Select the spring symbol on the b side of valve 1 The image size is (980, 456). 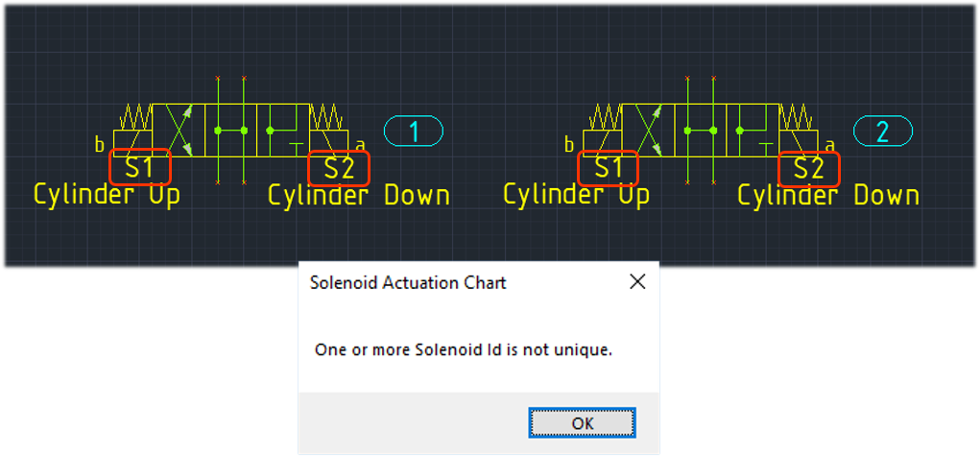(x=137, y=117)
